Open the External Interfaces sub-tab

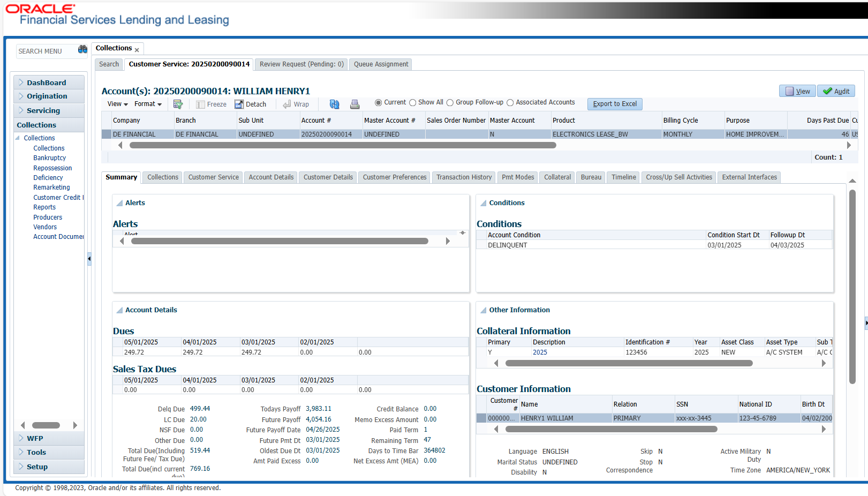pos(749,177)
